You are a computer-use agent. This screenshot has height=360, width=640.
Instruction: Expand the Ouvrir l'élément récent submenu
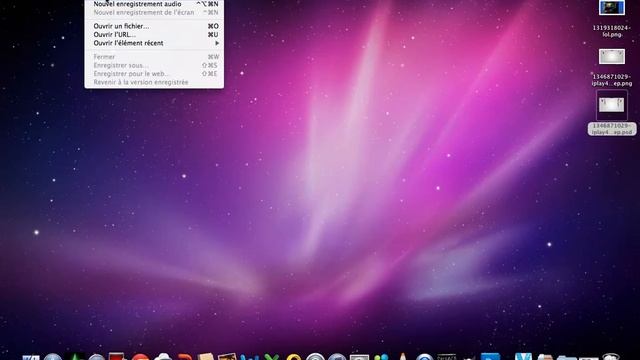pyautogui.click(x=154, y=43)
